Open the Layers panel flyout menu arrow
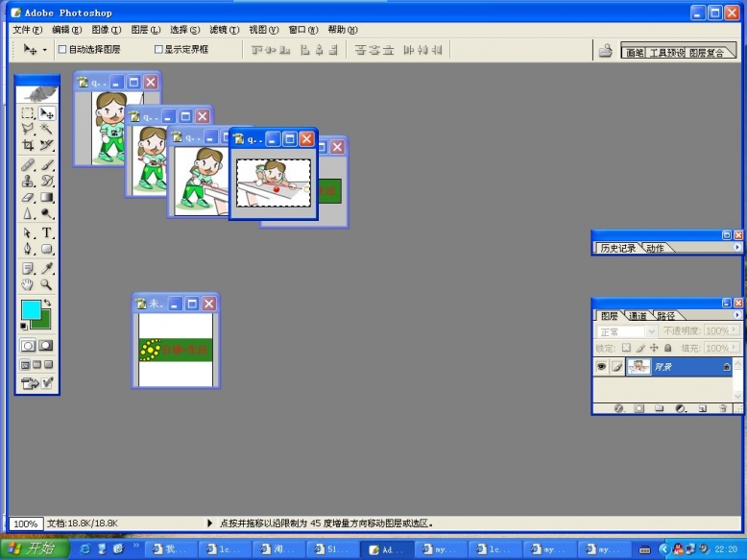 (737, 315)
